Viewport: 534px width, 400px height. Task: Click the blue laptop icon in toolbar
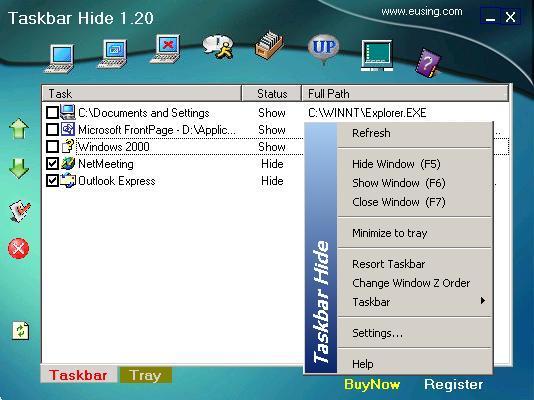click(x=60, y=59)
